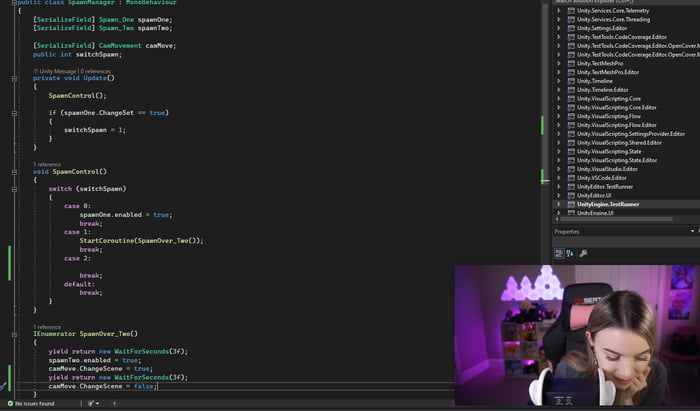700x411 pixels.
Task: Open Property Pages wrench icon
Action: pyautogui.click(x=583, y=253)
